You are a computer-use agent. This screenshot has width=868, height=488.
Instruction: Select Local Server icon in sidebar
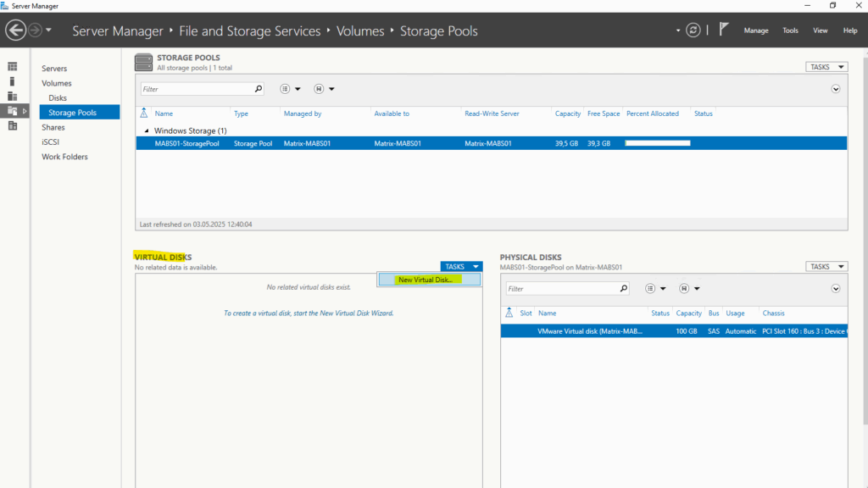[13, 81]
